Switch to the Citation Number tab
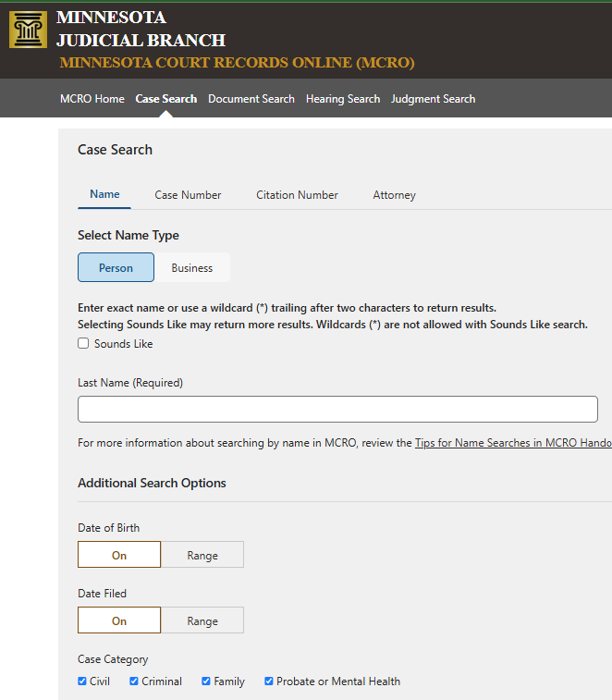 tap(297, 195)
